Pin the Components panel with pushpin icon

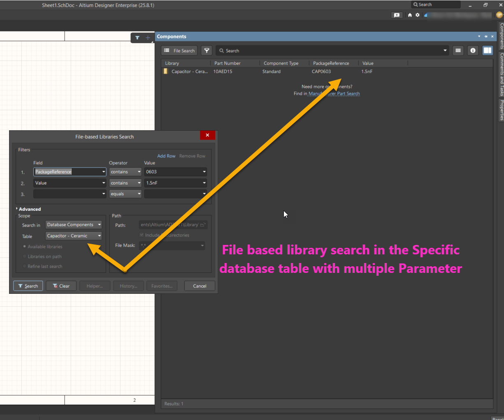point(485,37)
